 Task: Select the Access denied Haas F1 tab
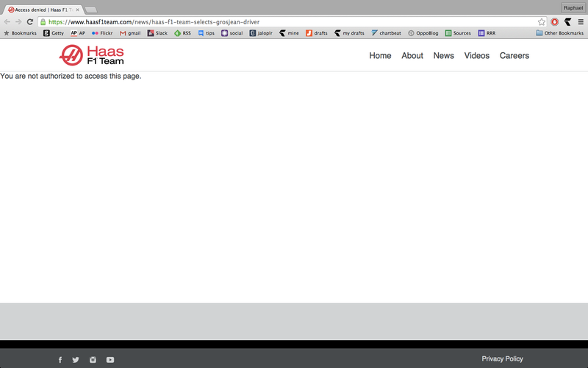point(43,10)
